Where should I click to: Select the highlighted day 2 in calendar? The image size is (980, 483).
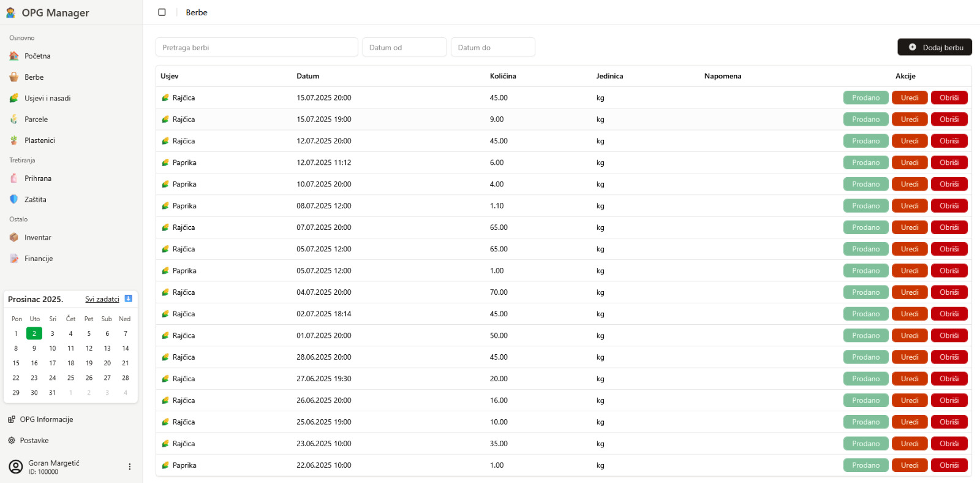coord(34,333)
